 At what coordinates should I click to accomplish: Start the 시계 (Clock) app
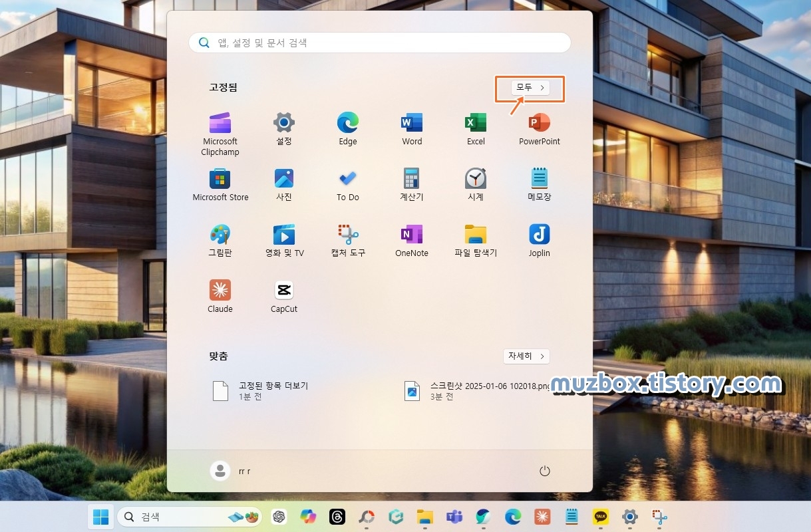click(x=475, y=178)
